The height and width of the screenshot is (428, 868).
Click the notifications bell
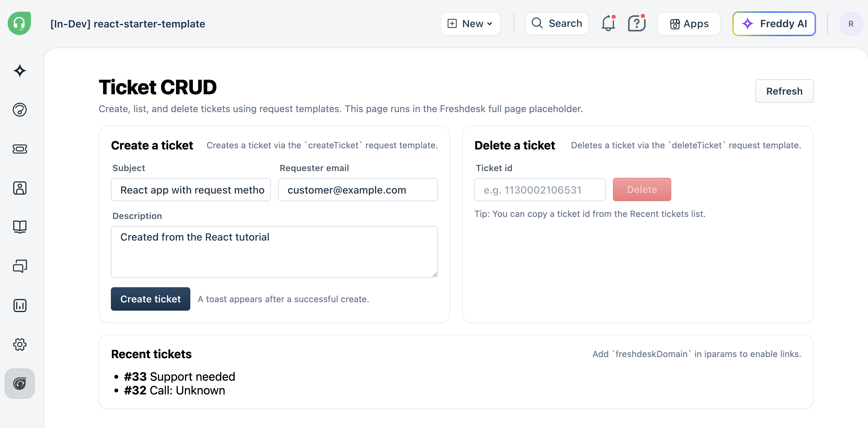click(x=608, y=23)
